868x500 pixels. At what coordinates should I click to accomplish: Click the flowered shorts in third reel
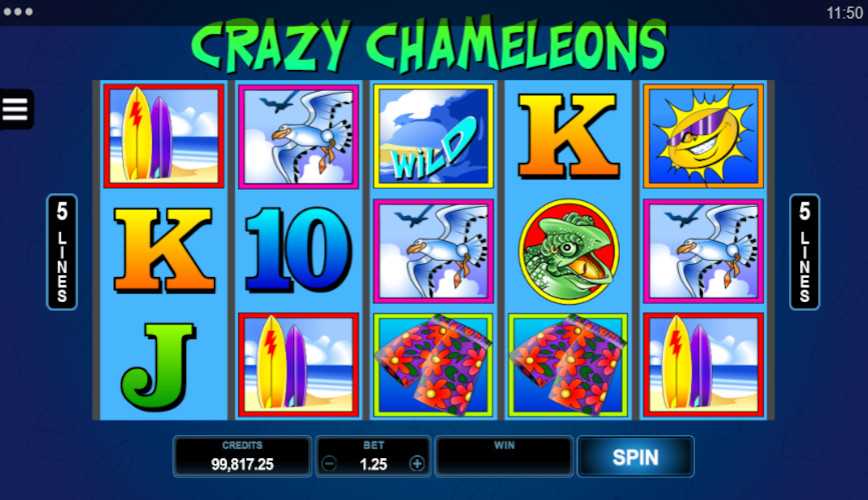pyautogui.click(x=433, y=365)
